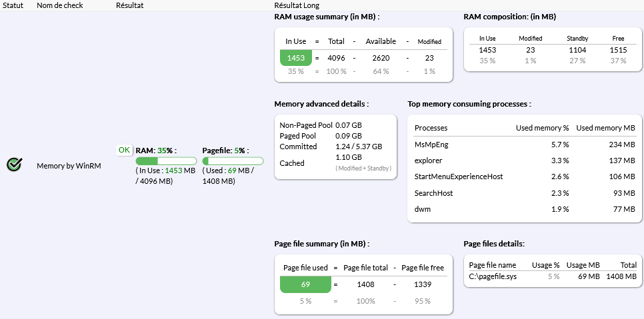Viewport: 644px width, 319px height.
Task: Click the green 1453 In Use cell
Action: point(296,58)
